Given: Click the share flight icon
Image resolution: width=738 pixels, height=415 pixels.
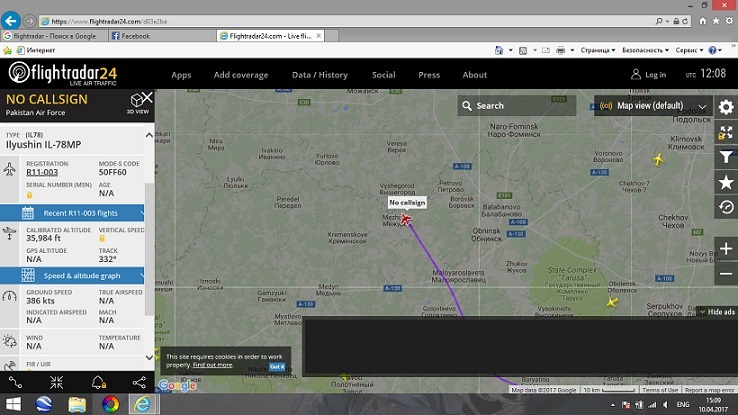Looking at the screenshot, I should [139, 383].
